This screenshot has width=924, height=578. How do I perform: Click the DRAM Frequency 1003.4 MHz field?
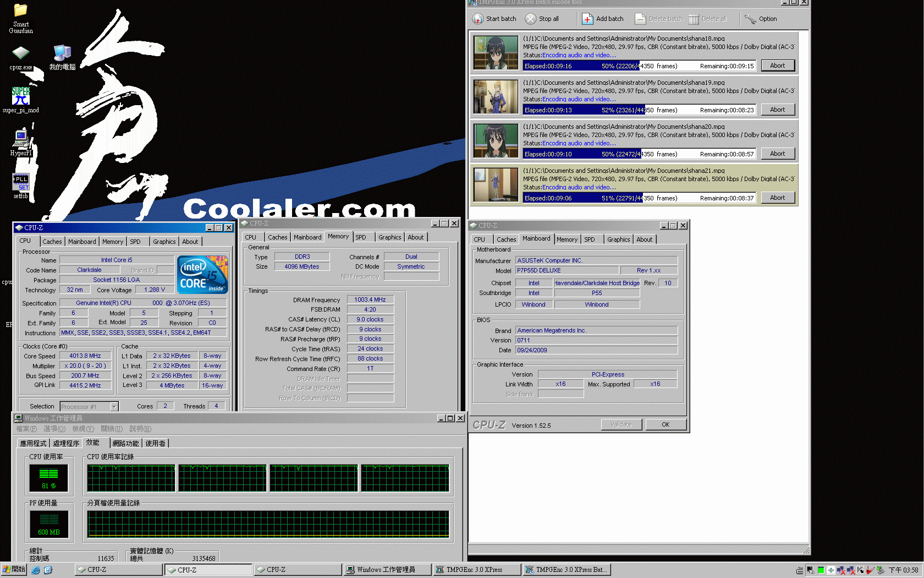coord(370,299)
